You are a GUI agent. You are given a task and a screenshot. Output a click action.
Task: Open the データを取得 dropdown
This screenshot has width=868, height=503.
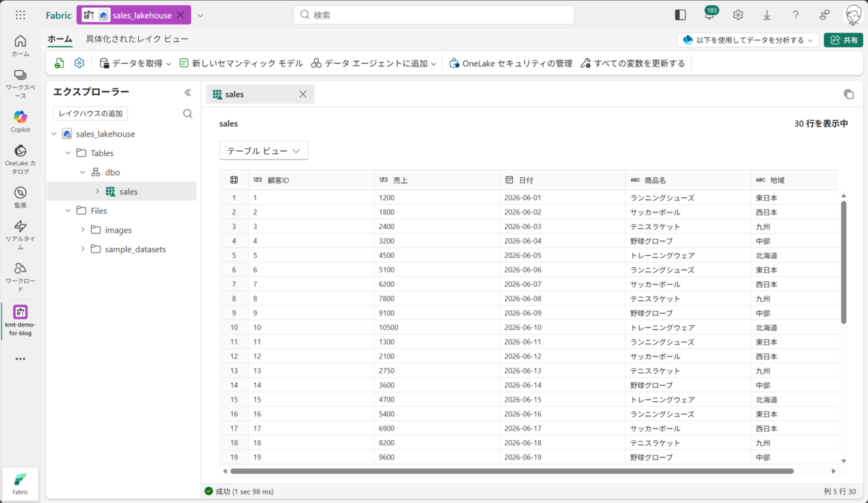(x=135, y=64)
